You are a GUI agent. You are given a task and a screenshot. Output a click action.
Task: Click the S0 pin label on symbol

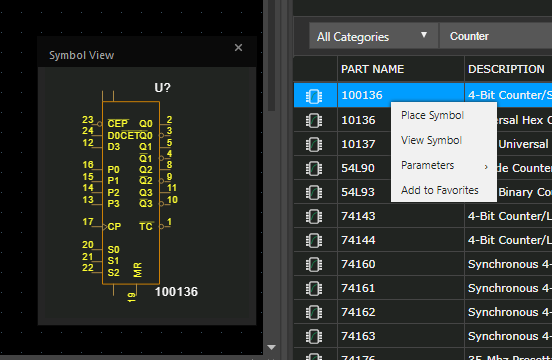coord(113,250)
